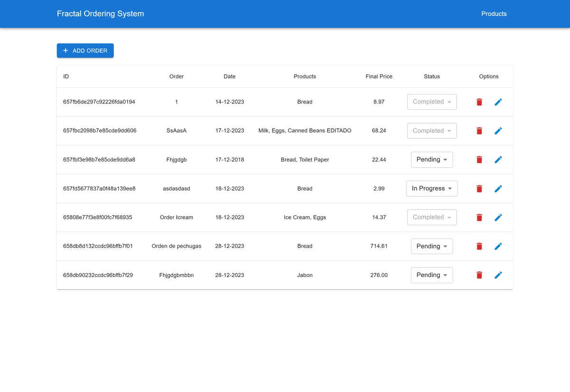Image resolution: width=570 pixels, height=392 pixels.
Task: Click products Bread, Toilet Paper
Action: (x=305, y=160)
